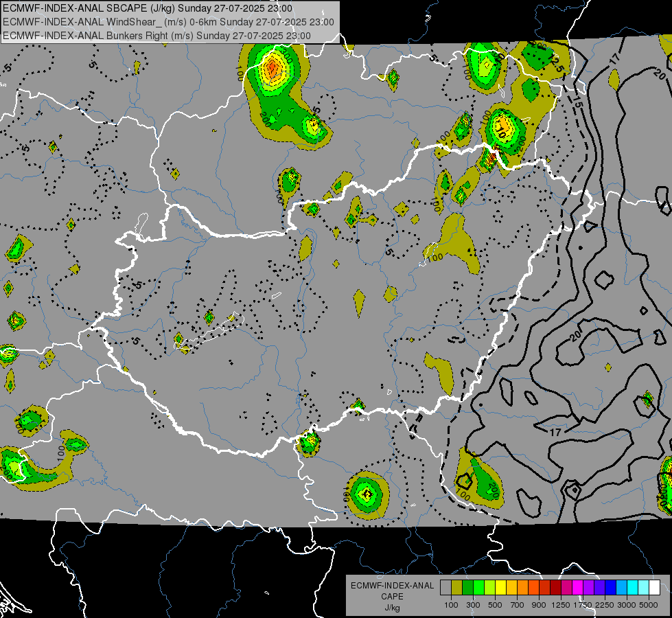Image resolution: width=672 pixels, height=618 pixels.
Task: Pick the indigo legend swatch before 2250
Action: (x=599, y=588)
